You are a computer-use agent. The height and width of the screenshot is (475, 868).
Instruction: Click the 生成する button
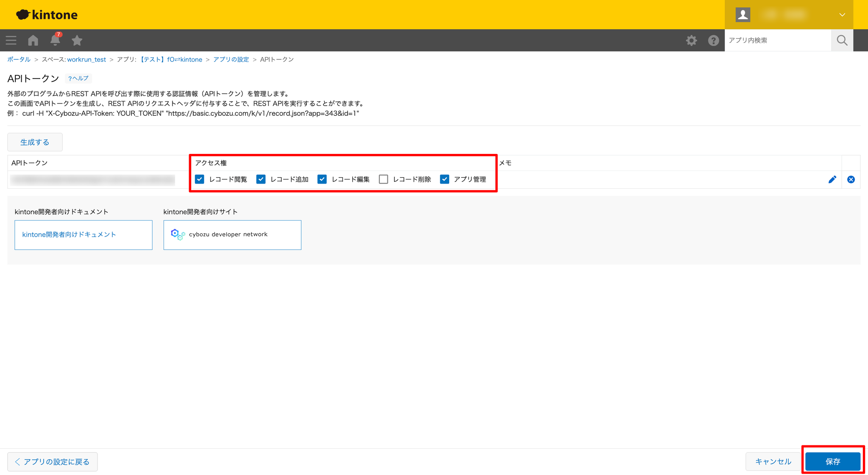pos(35,142)
